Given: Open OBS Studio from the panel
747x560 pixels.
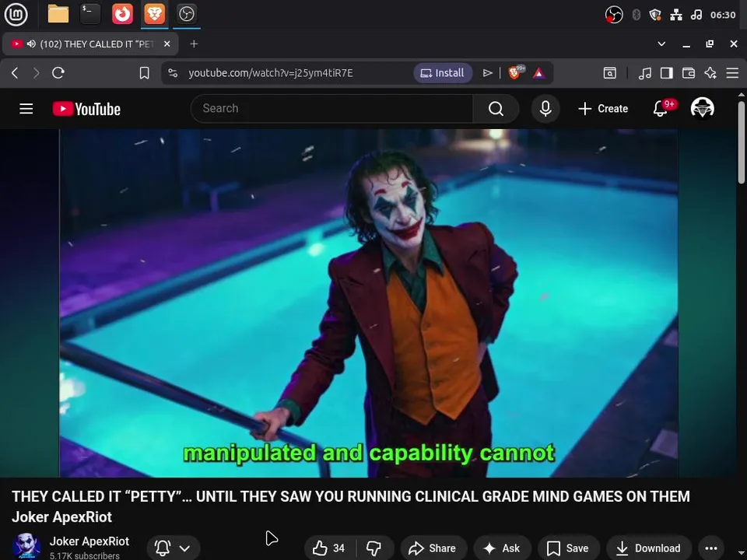Looking at the screenshot, I should (x=186, y=14).
